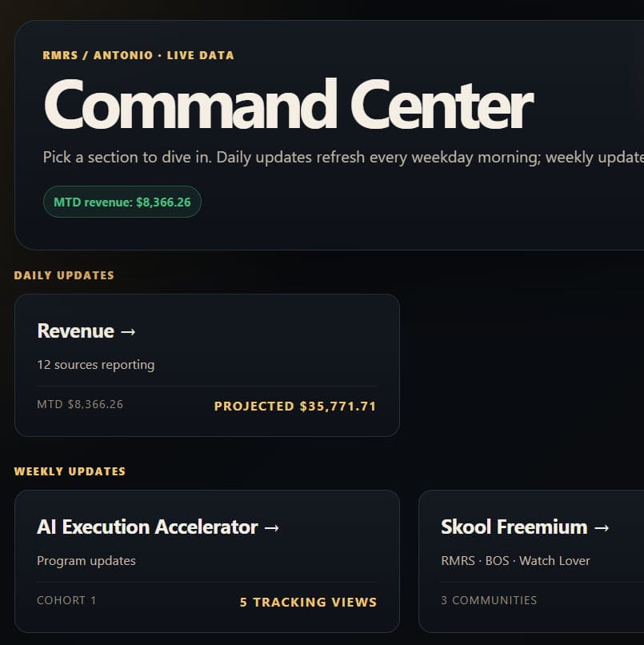Click the Command Center title

tap(289, 104)
